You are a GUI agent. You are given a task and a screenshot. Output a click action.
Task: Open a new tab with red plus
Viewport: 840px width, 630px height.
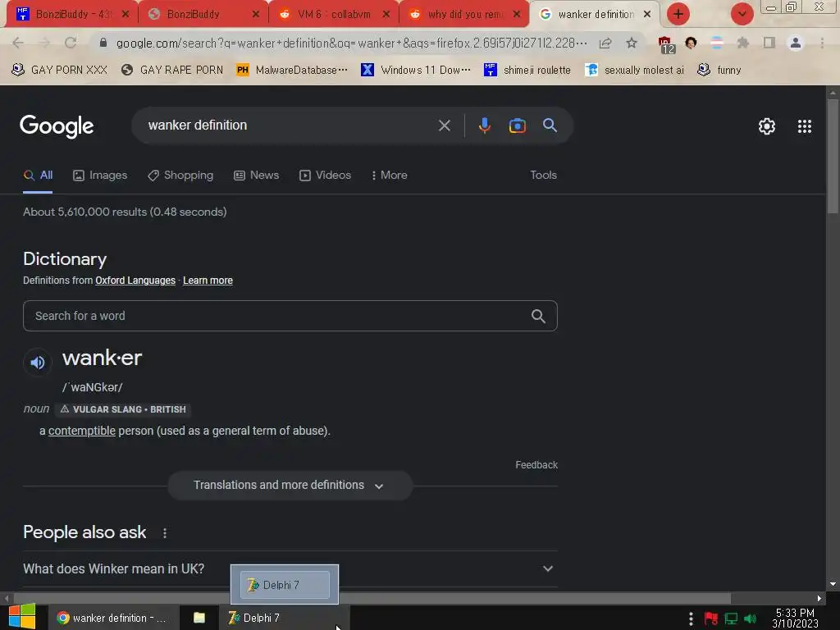678,14
